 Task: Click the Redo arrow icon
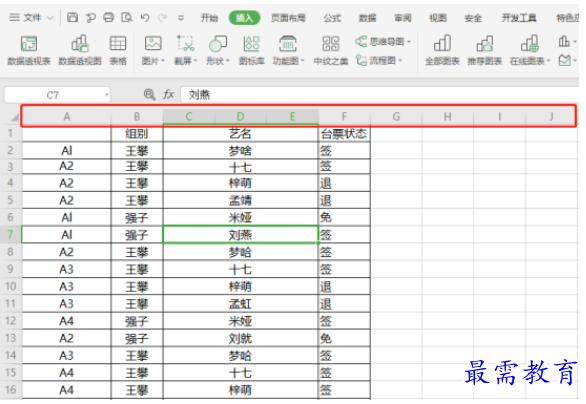(162, 17)
